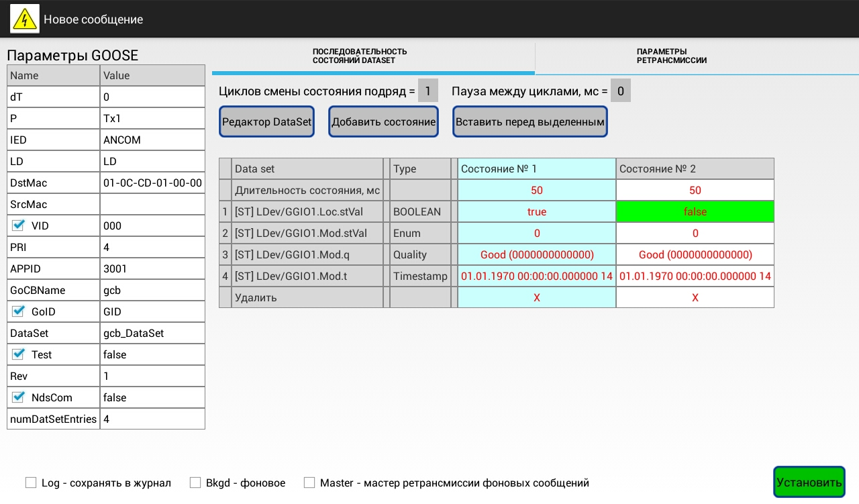Disable the NdsCom checkbox
This screenshot has width=859, height=504.
[18, 398]
